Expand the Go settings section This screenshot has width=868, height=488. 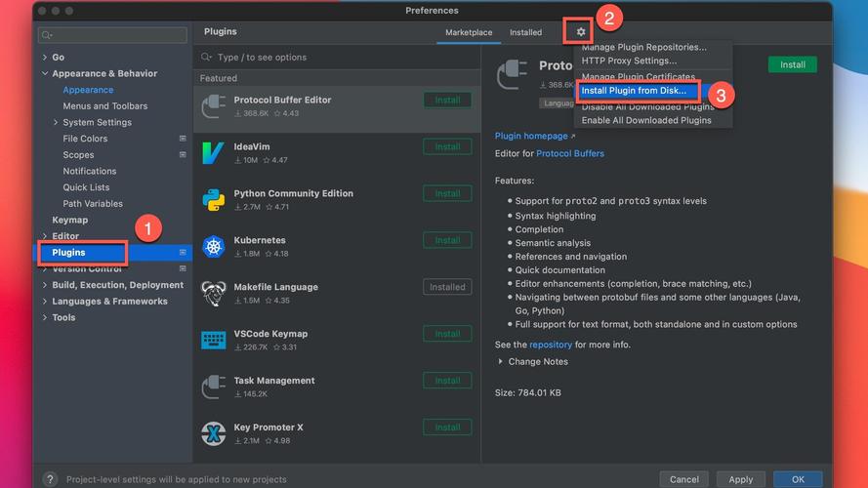45,57
